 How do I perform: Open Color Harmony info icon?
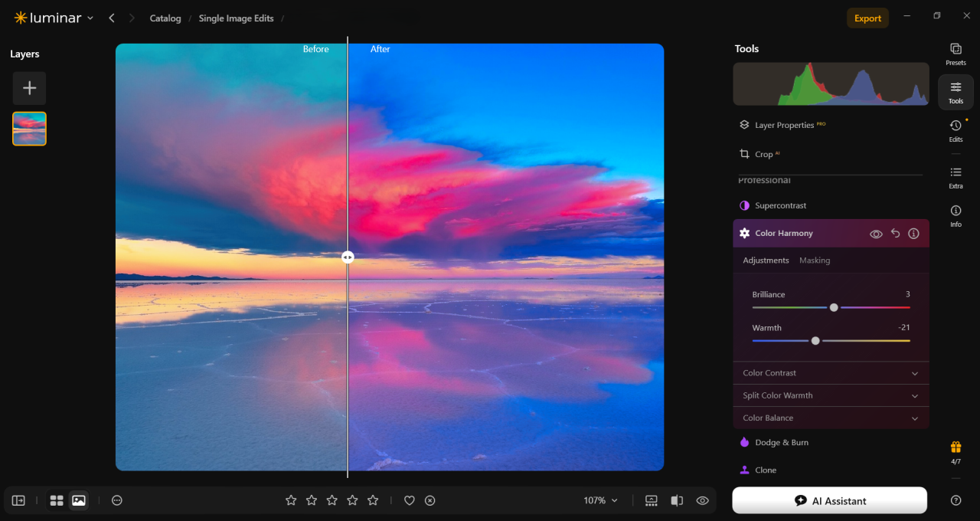click(x=913, y=234)
